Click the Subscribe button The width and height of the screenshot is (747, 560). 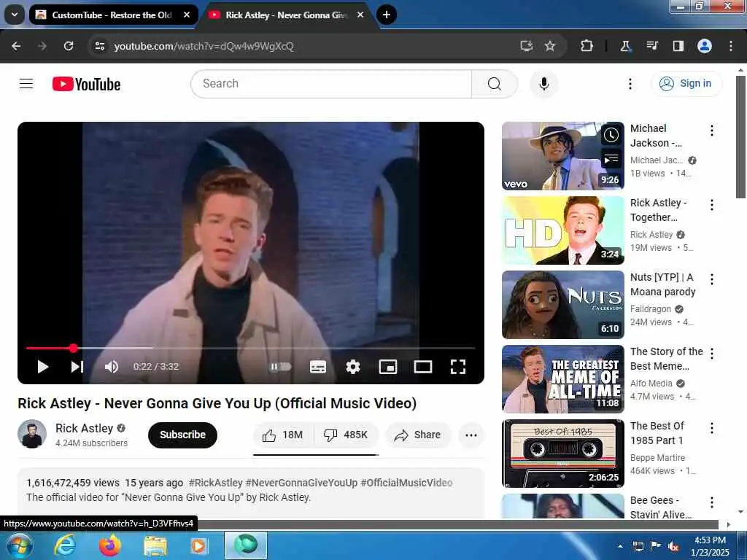(x=182, y=435)
